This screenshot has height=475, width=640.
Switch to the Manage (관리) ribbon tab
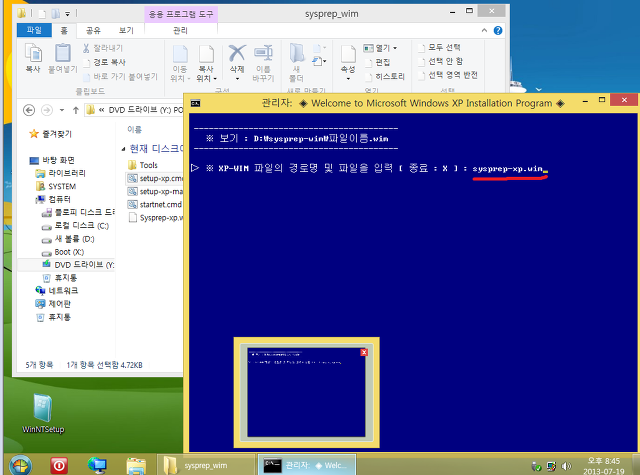(x=180, y=30)
